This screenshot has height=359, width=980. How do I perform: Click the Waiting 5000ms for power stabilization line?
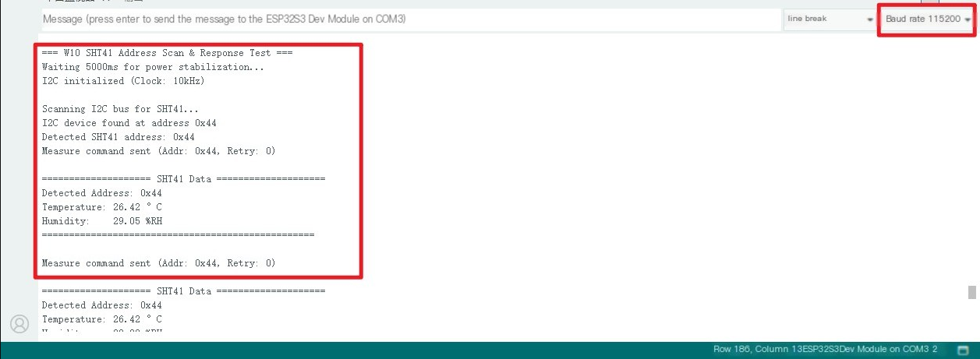[153, 67]
